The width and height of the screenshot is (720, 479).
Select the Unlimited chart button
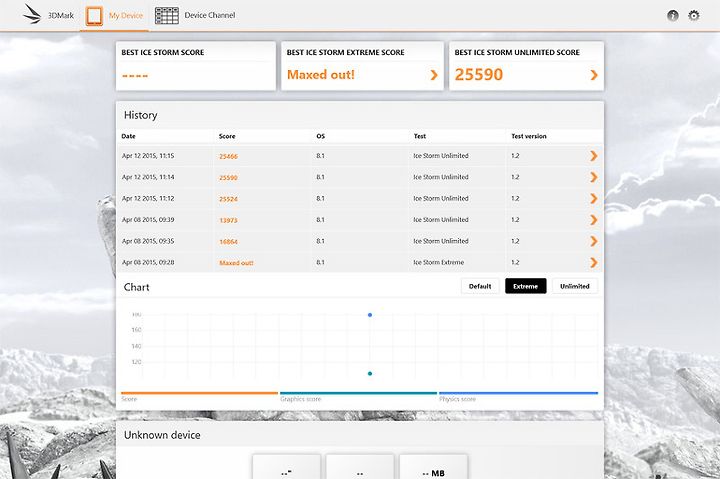pyautogui.click(x=575, y=286)
